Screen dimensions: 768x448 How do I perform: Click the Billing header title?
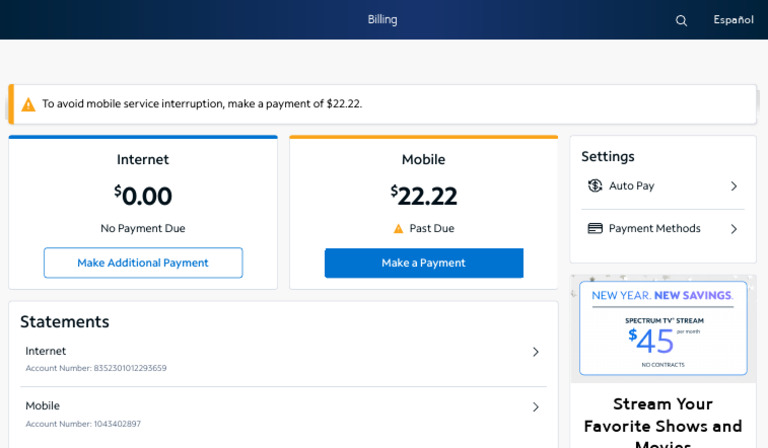[383, 20]
